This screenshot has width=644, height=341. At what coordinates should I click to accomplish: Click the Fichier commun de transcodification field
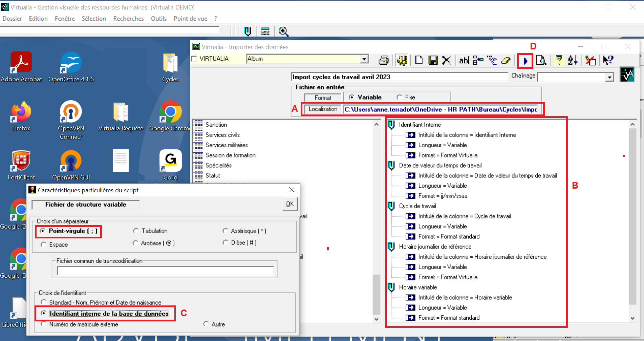[x=165, y=271]
